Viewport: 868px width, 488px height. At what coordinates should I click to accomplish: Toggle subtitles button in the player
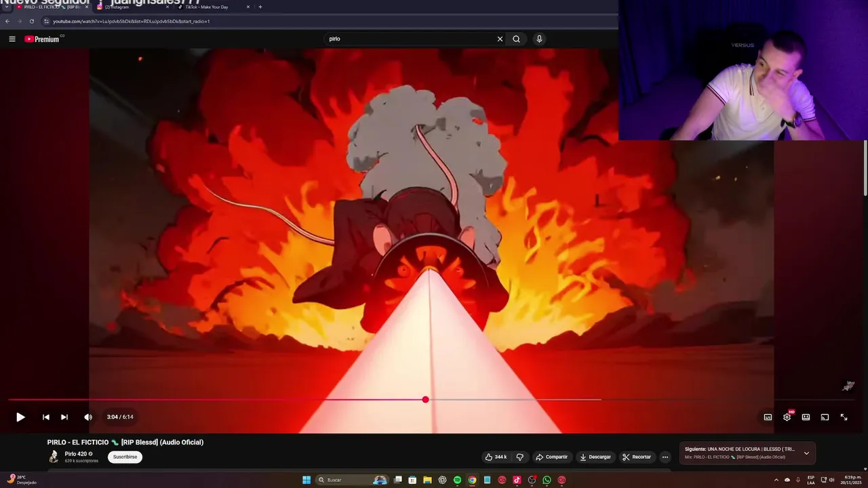click(x=768, y=417)
